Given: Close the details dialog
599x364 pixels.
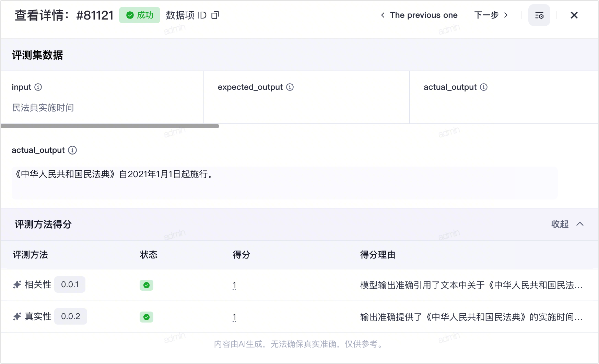Looking at the screenshot, I should tap(574, 15).
